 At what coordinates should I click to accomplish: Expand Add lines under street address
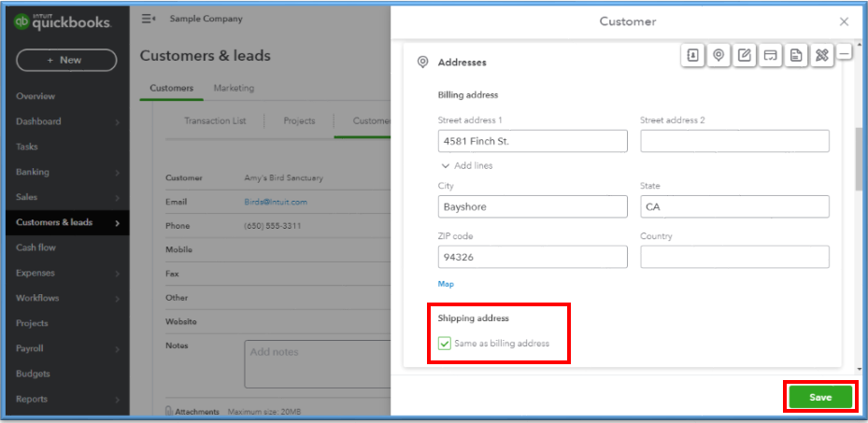pyautogui.click(x=466, y=165)
